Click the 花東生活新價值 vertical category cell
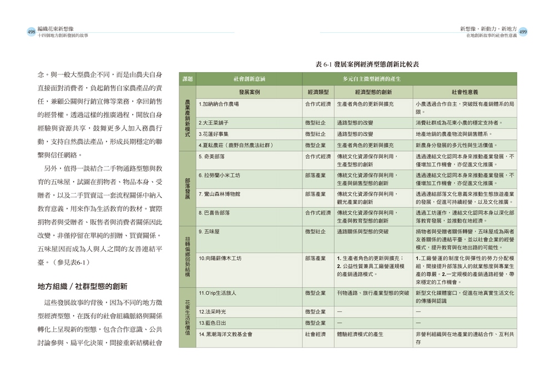Viewport: 555px width, 392px height. tap(188, 318)
